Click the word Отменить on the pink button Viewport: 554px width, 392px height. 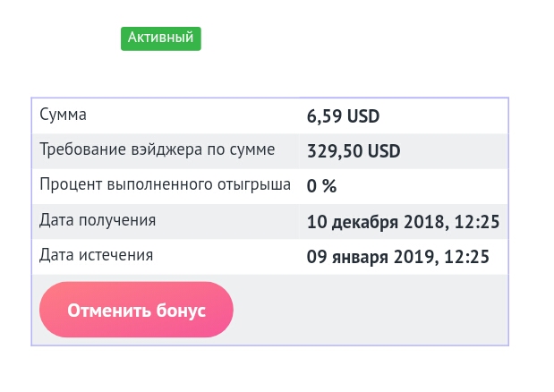tap(109, 311)
